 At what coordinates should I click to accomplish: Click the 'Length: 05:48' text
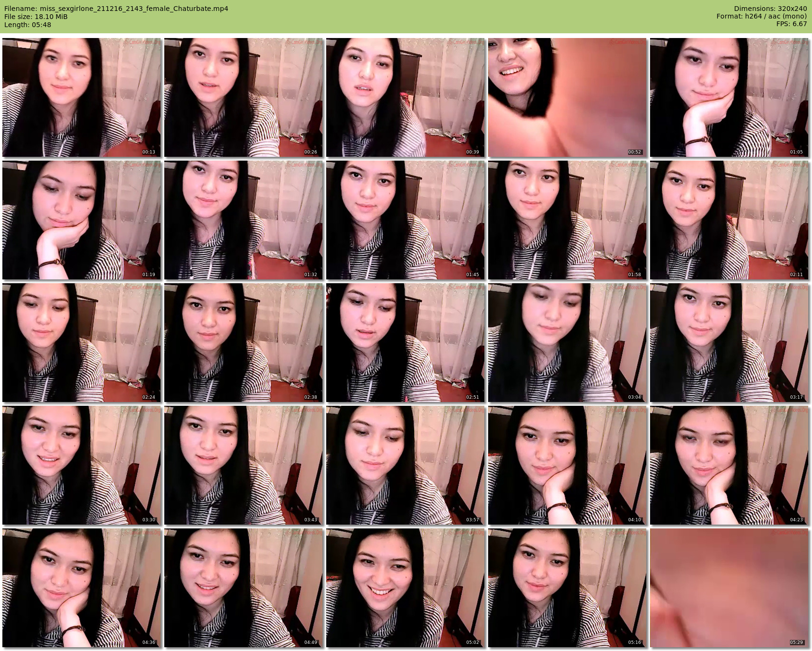point(28,25)
